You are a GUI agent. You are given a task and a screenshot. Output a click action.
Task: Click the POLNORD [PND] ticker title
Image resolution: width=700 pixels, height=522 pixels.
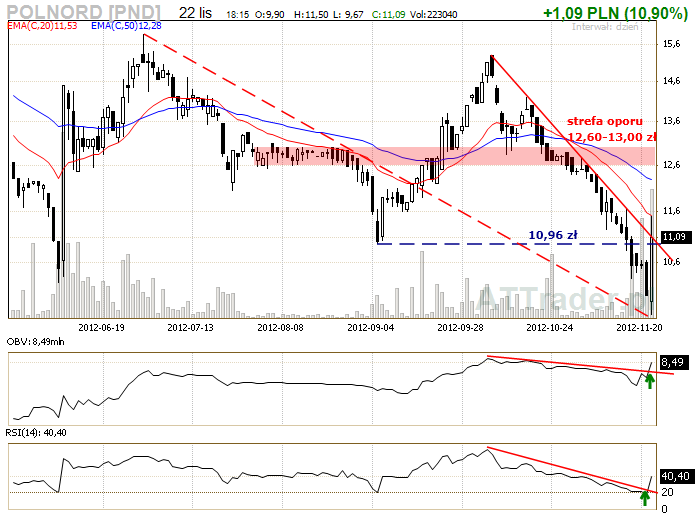[83, 12]
